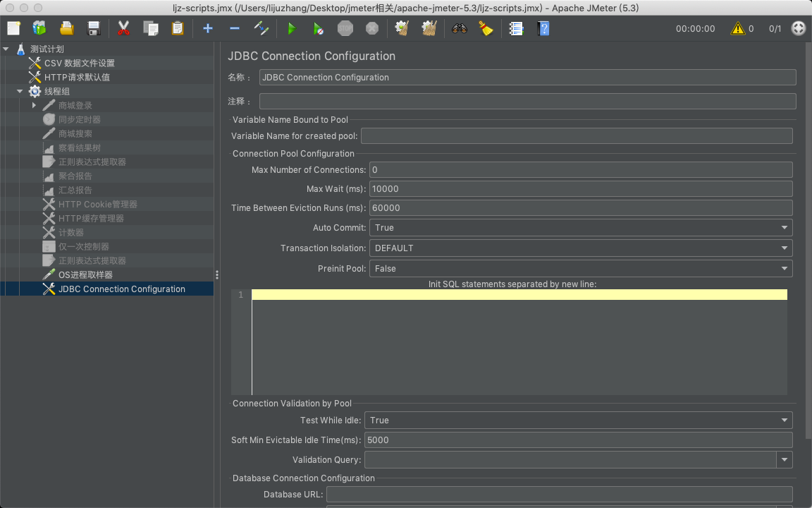
Task: Select CSV 数据文件设置 in the tree
Action: pos(79,63)
